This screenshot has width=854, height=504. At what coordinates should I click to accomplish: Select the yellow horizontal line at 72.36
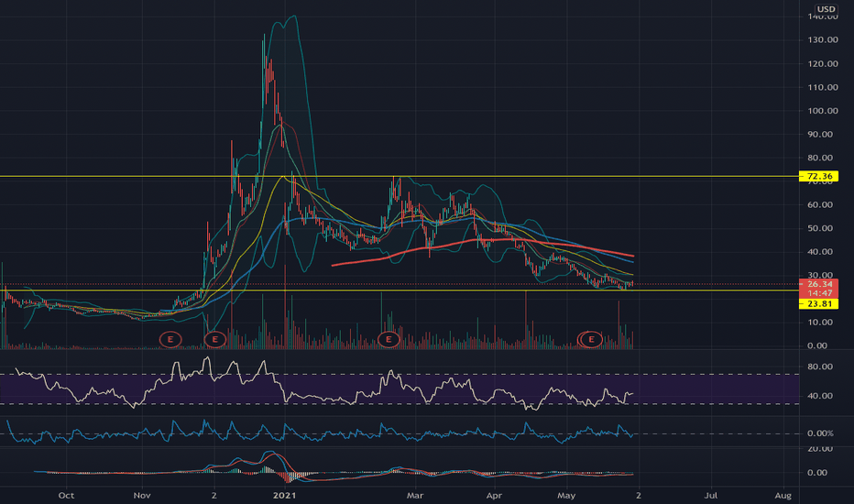click(400, 176)
